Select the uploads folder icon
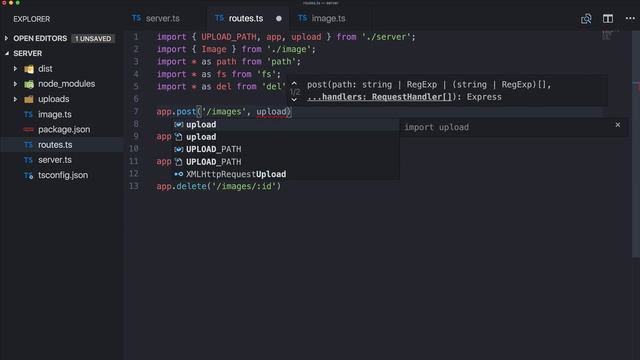 coord(29,99)
